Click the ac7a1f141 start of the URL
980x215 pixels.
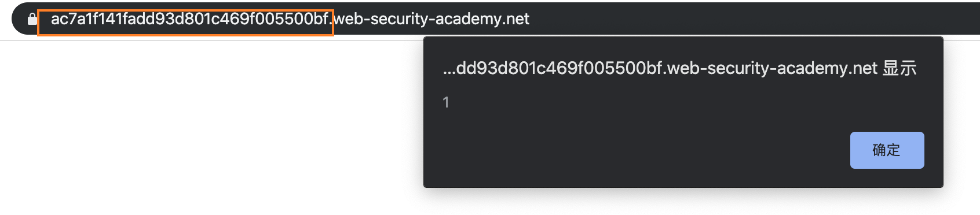pos(86,19)
